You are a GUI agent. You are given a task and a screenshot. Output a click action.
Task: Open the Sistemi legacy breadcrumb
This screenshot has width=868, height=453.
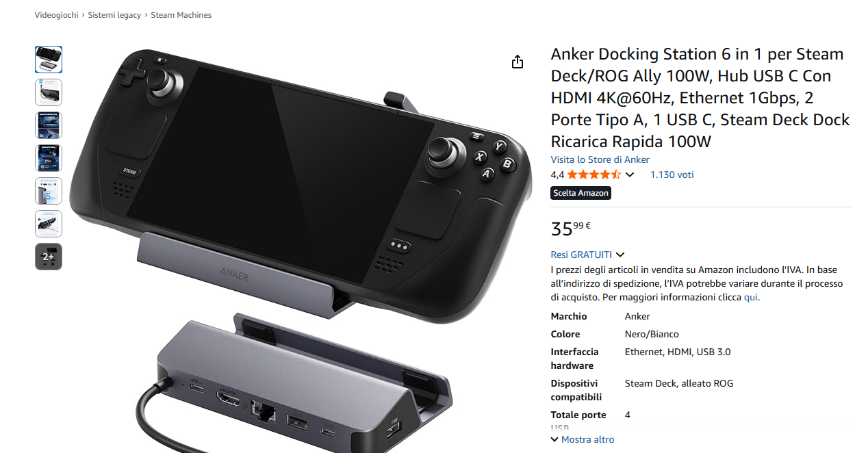pyautogui.click(x=114, y=15)
